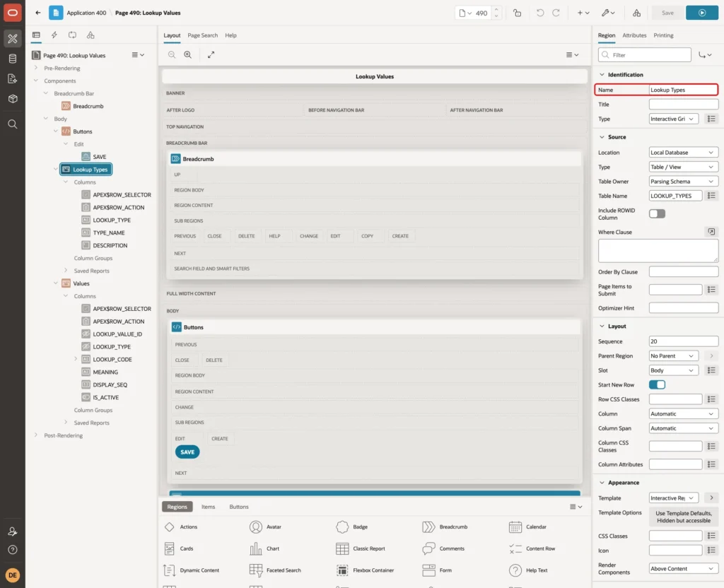Zoom out the layout view
The width and height of the screenshot is (724, 588).
172,54
